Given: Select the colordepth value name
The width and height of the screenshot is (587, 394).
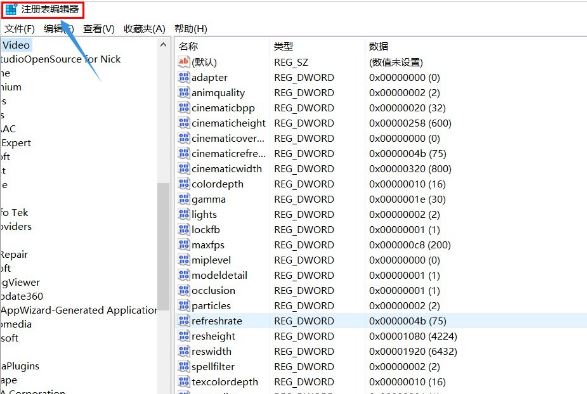Looking at the screenshot, I should coord(217,184).
